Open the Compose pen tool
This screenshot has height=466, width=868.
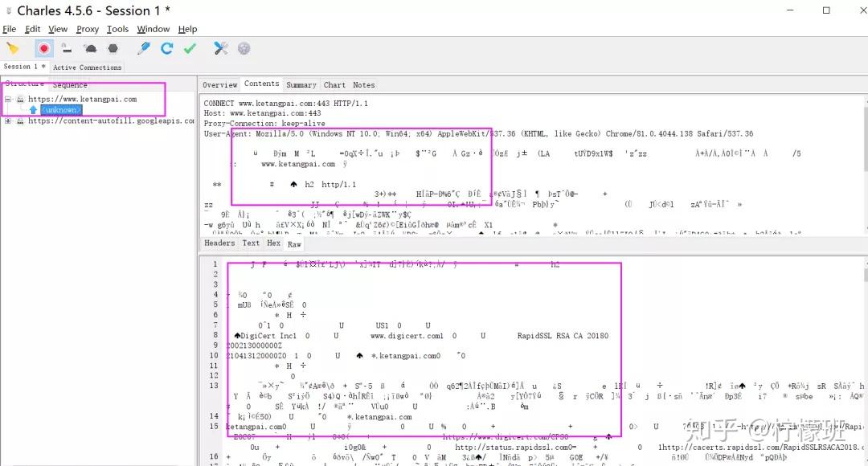click(143, 49)
